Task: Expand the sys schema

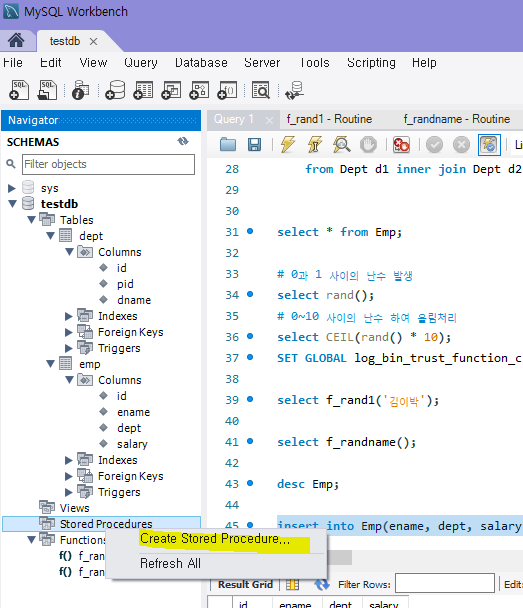Action: click(x=12, y=188)
